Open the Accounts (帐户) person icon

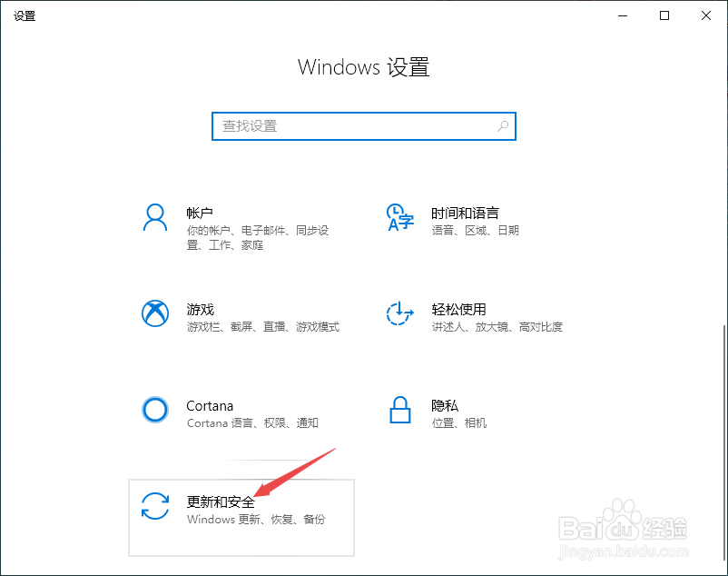[155, 217]
